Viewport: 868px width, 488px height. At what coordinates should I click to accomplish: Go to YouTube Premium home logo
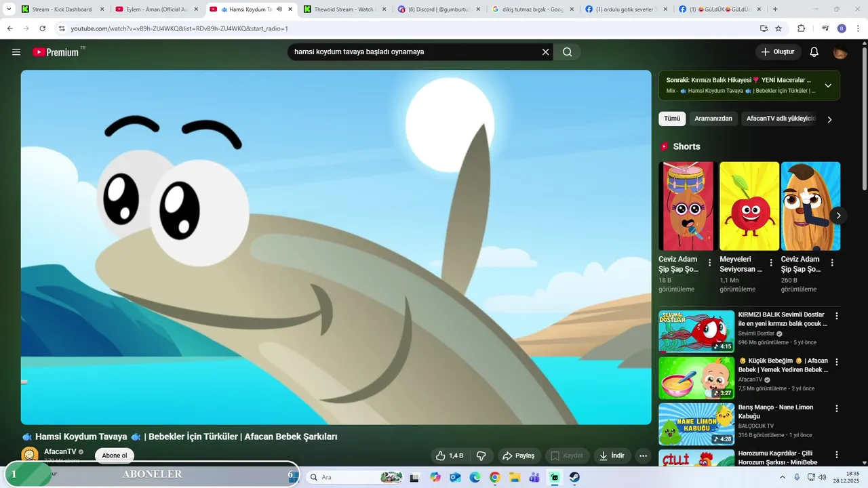click(56, 52)
